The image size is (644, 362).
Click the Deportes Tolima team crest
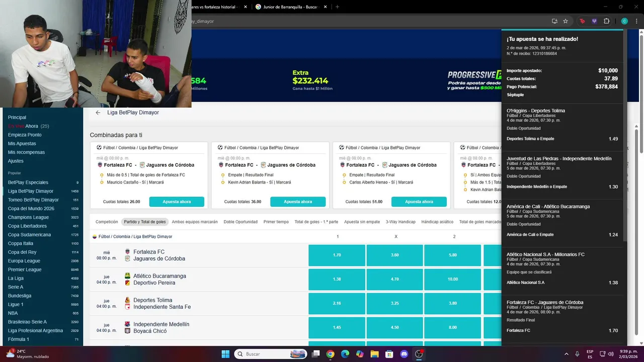[x=127, y=300]
